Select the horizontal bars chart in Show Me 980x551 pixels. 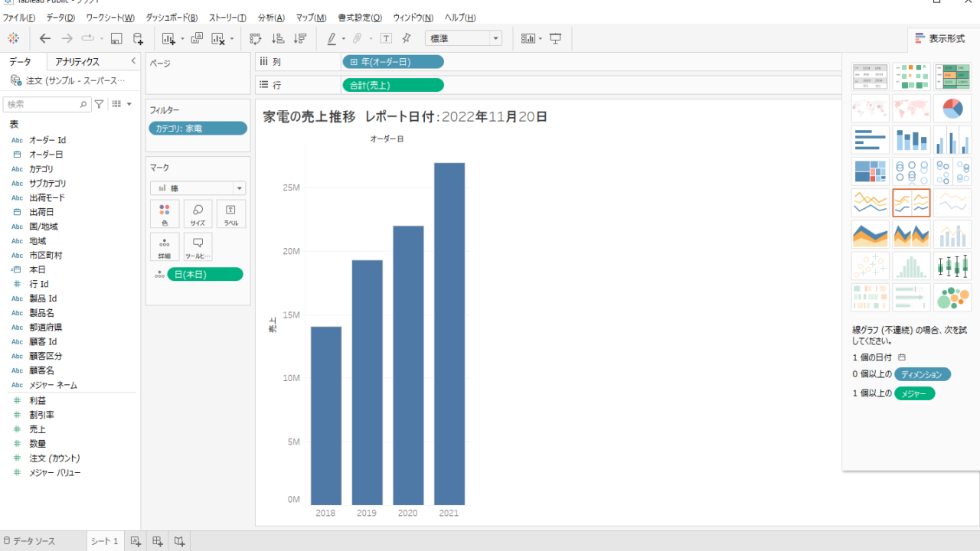click(871, 140)
